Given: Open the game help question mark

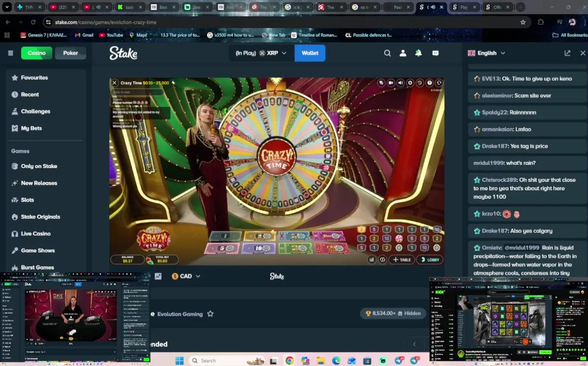Looking at the screenshot, I should pyautogui.click(x=429, y=82).
